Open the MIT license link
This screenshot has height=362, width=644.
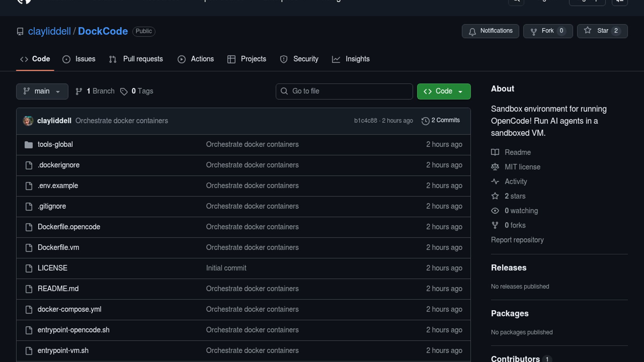point(522,167)
